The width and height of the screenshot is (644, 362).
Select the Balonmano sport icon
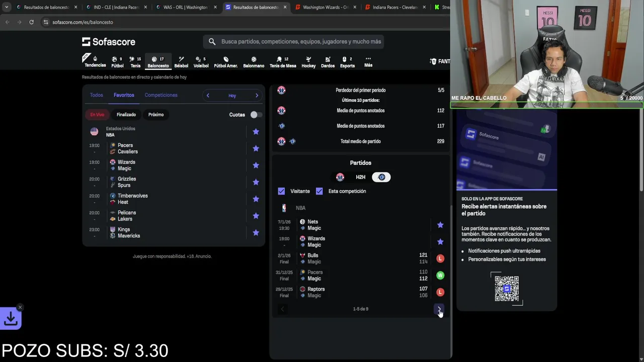coord(254,62)
